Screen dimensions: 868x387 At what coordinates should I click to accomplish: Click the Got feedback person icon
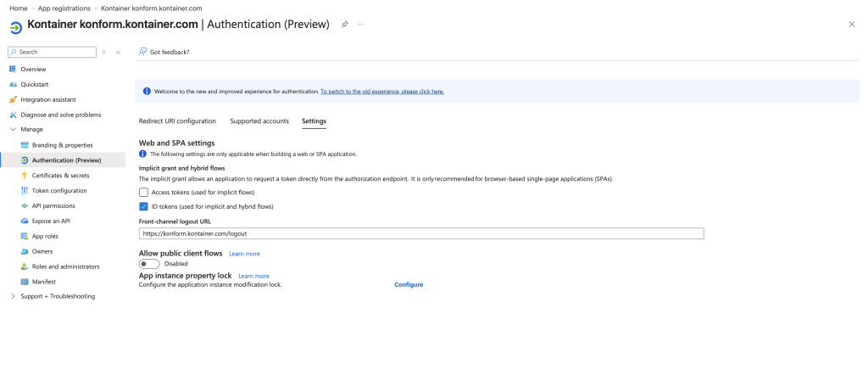[142, 52]
